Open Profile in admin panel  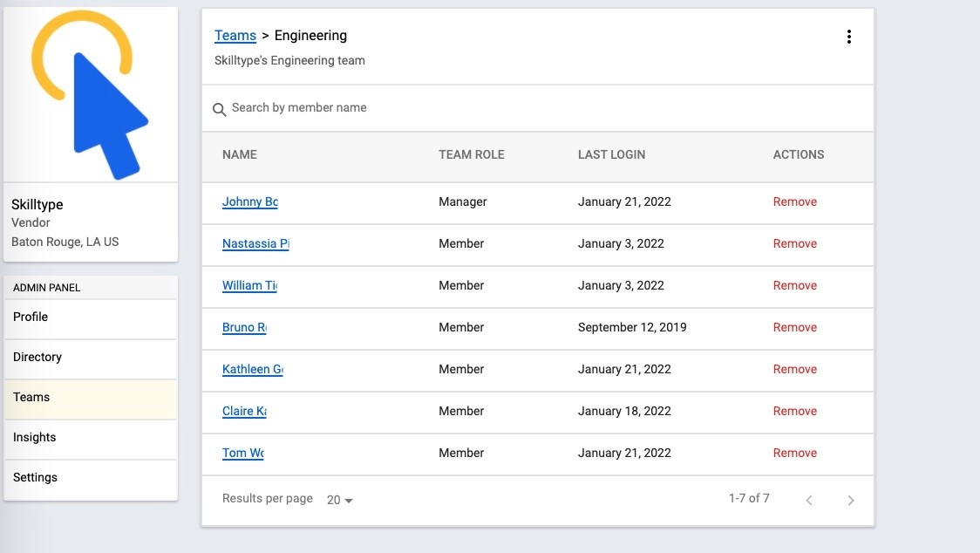coord(90,317)
